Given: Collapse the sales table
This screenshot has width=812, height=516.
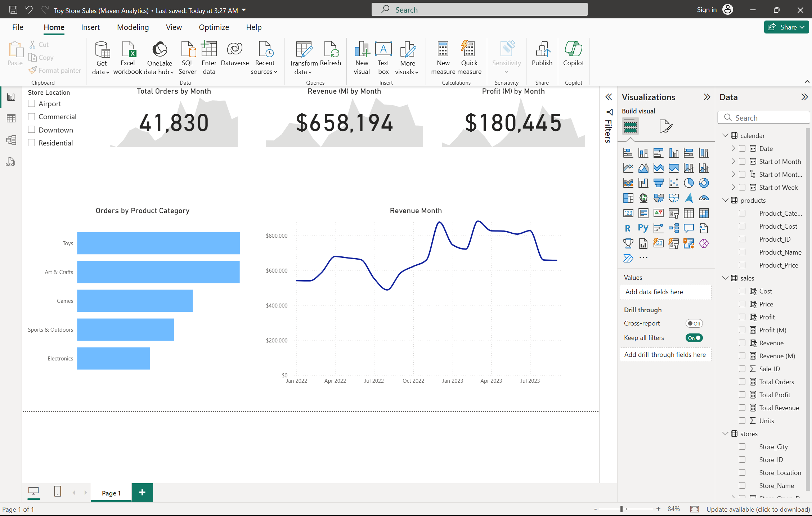Looking at the screenshot, I should (725, 278).
